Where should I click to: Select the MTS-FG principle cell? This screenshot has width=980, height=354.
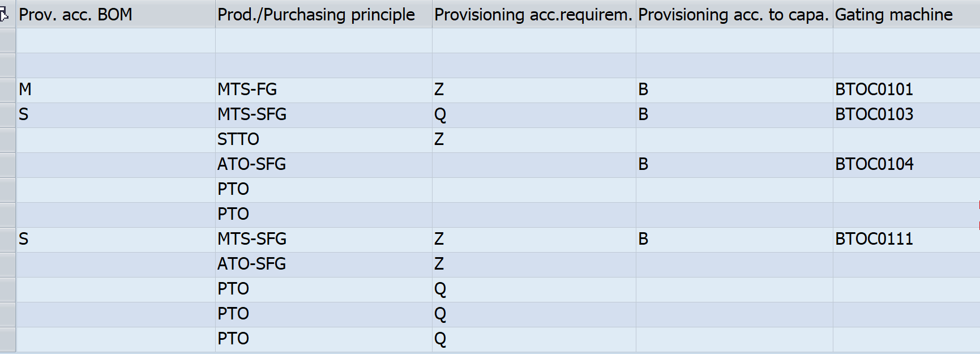point(323,90)
